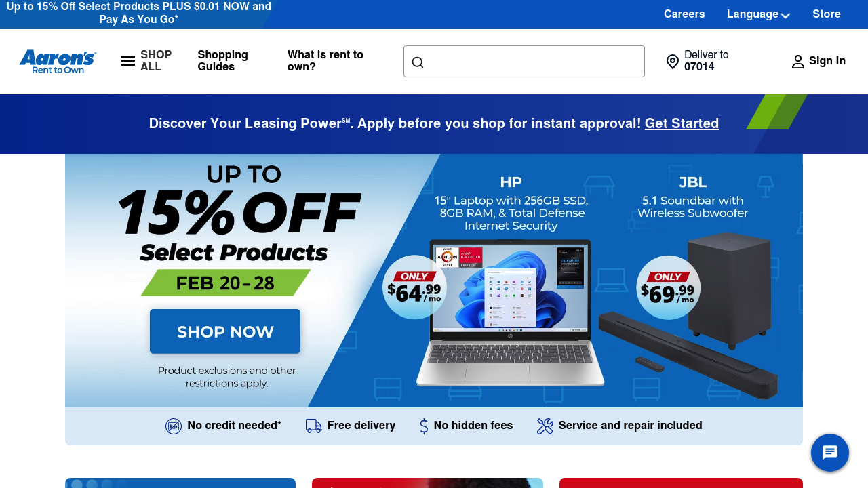The image size is (868, 488).
Task: Click the service and repair tools icon
Action: pos(545,426)
